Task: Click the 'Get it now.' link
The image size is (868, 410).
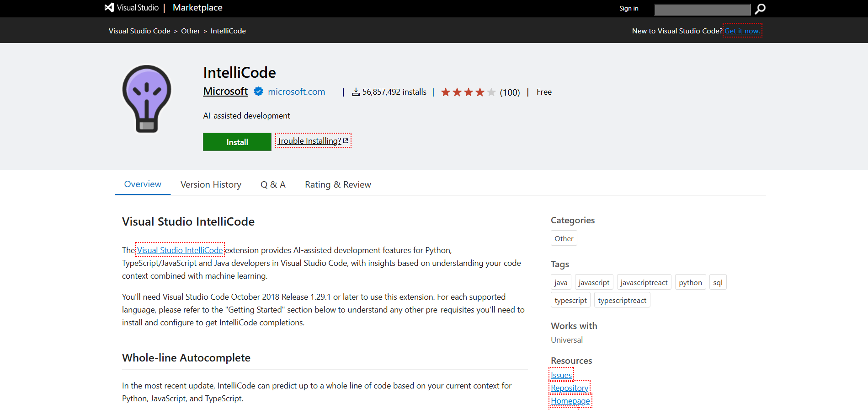Action: click(742, 31)
